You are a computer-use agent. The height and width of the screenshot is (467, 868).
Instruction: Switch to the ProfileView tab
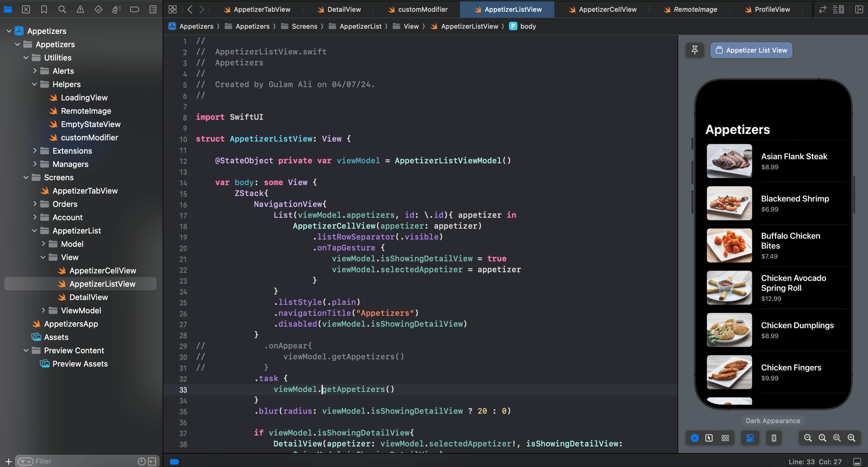pyautogui.click(x=767, y=9)
